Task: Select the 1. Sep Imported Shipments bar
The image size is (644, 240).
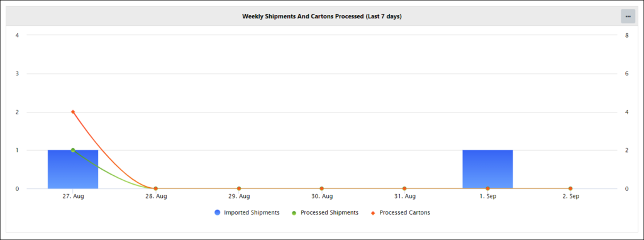Action: click(x=487, y=170)
